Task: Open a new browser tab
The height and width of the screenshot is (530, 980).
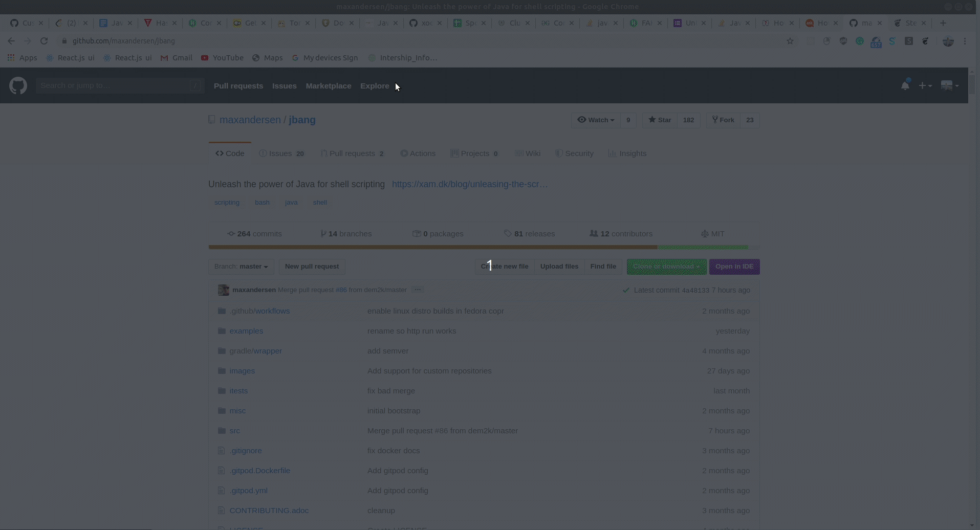Action: pyautogui.click(x=943, y=23)
